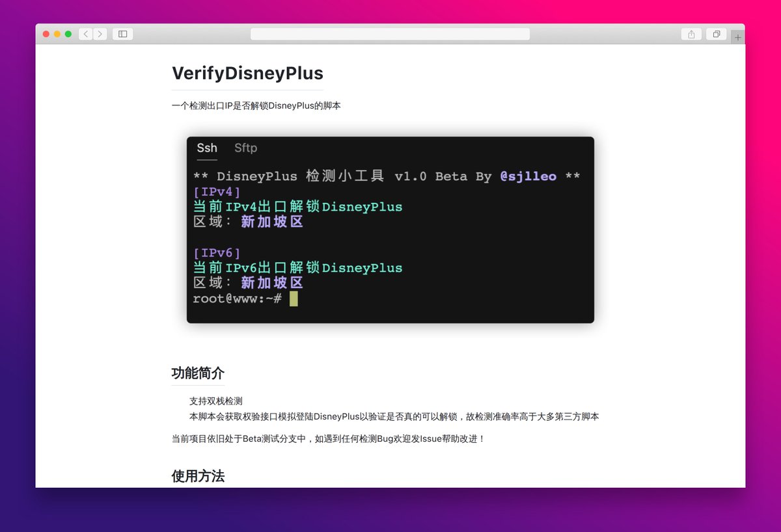Image resolution: width=781 pixels, height=532 pixels.
Task: Click the 支持双栈检测 list item
Action: pos(216,401)
